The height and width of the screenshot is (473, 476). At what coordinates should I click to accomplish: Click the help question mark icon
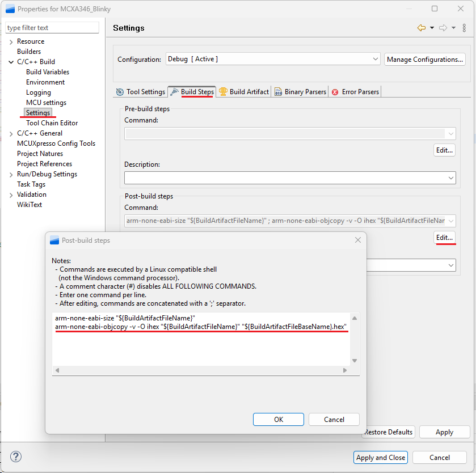(16, 457)
